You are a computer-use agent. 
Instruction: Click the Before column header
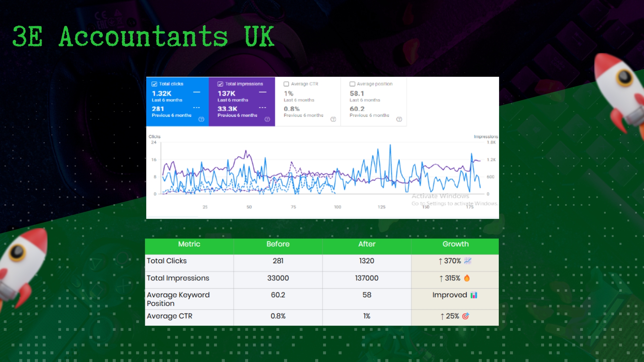[x=278, y=244]
